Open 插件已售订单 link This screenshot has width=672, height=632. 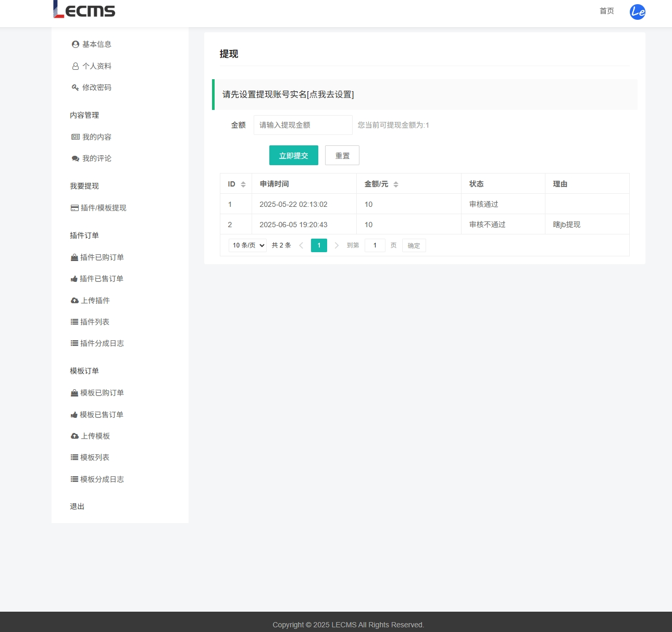102,279
